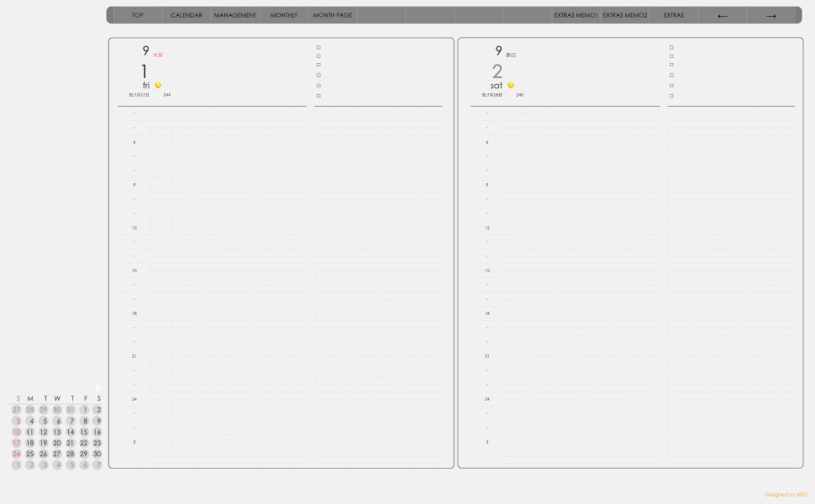Click the yellow dot beside fri
815x504 pixels.
(x=158, y=85)
